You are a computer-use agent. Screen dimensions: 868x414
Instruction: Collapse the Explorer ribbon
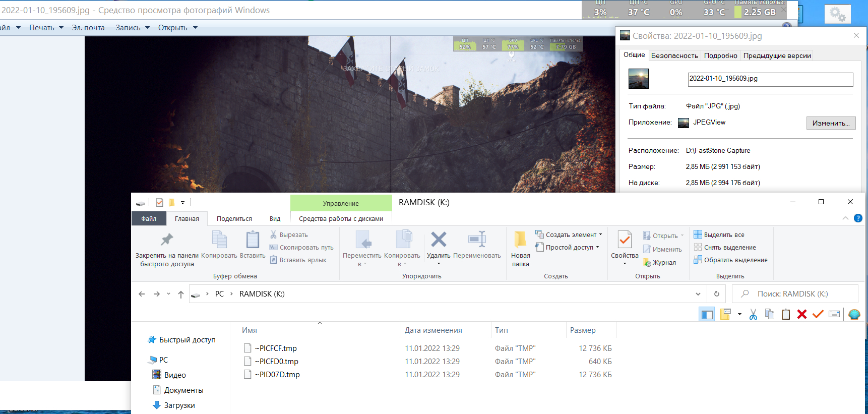click(x=845, y=218)
